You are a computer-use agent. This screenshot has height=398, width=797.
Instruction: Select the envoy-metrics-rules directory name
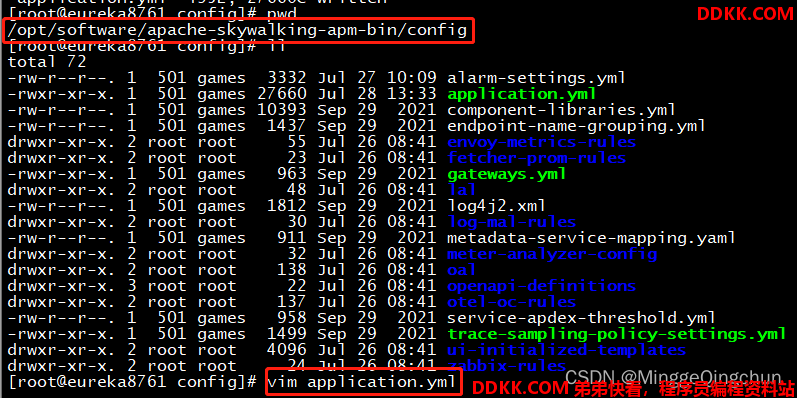click(541, 142)
